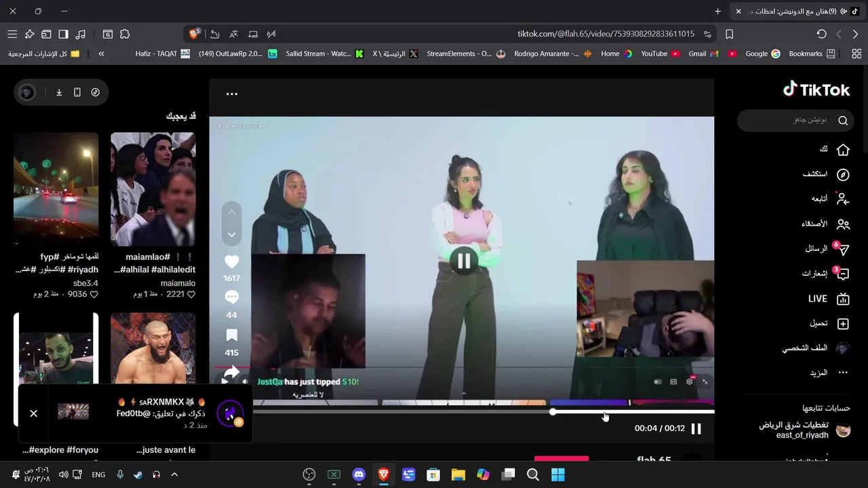Click the TikTok logo

[x=816, y=89]
